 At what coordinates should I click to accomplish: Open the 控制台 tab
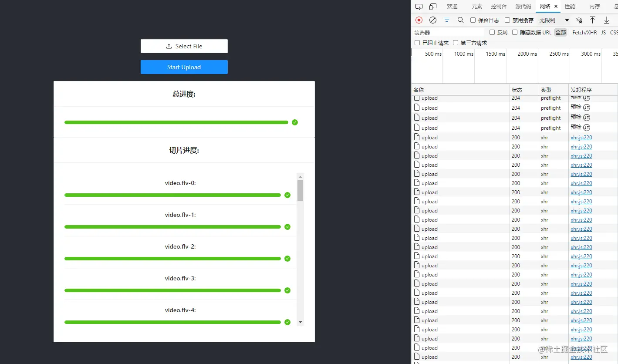(x=499, y=7)
